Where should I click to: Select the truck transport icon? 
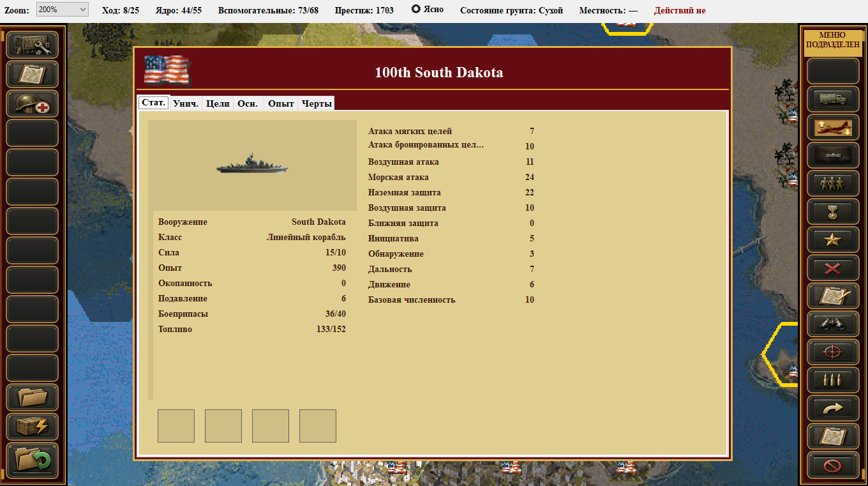coord(833,100)
